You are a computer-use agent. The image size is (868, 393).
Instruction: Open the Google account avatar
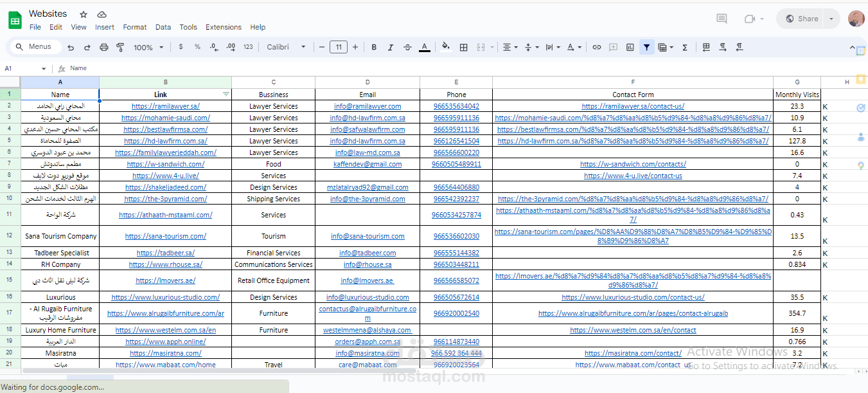click(856, 19)
